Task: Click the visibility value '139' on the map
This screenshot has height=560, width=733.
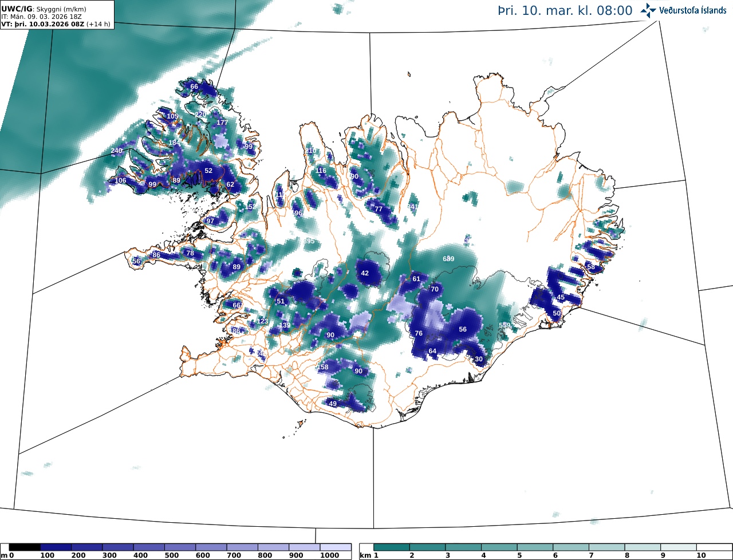Action: pyautogui.click(x=285, y=325)
